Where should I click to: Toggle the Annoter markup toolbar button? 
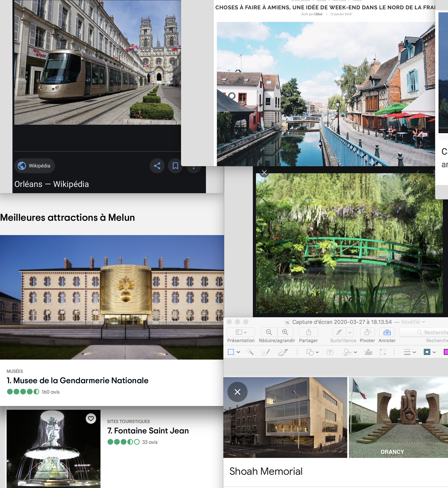387,332
